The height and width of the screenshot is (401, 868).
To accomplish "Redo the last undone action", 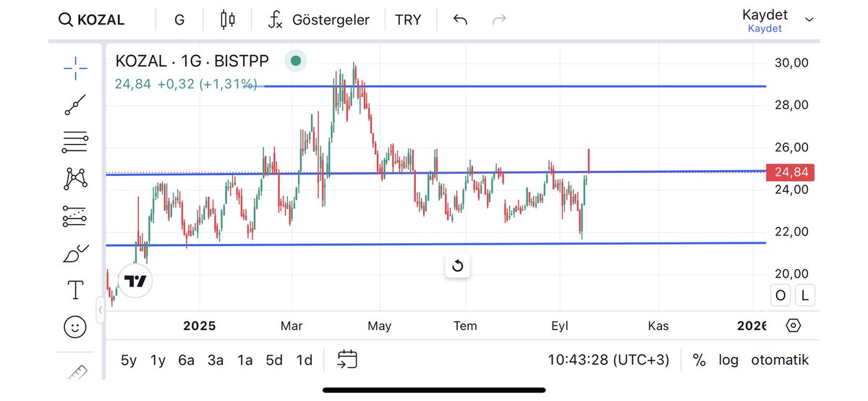I will tap(499, 20).
